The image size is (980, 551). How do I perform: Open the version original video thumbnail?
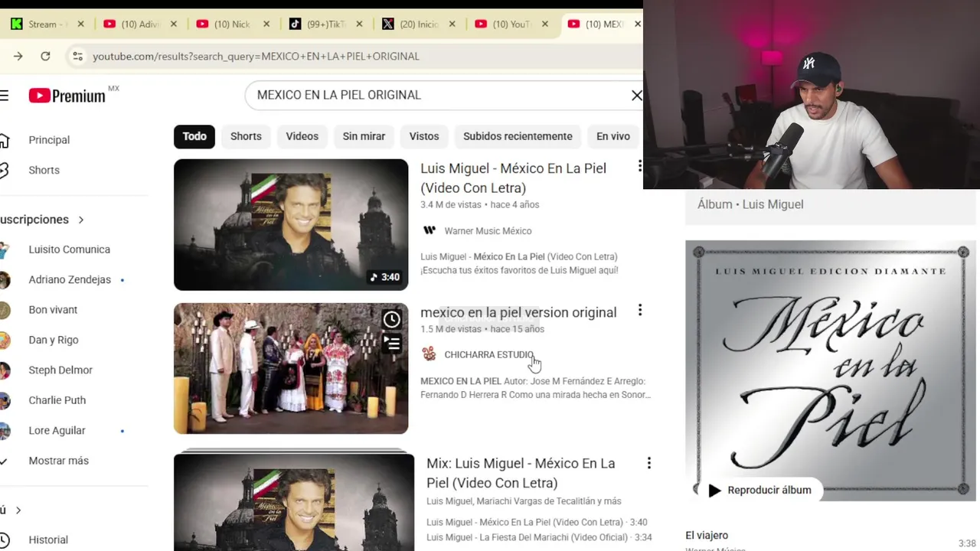tap(291, 369)
